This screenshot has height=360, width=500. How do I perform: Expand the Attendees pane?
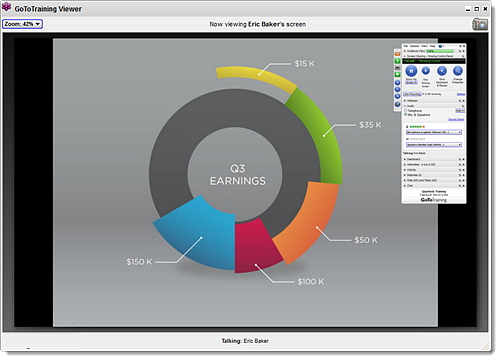click(434, 165)
